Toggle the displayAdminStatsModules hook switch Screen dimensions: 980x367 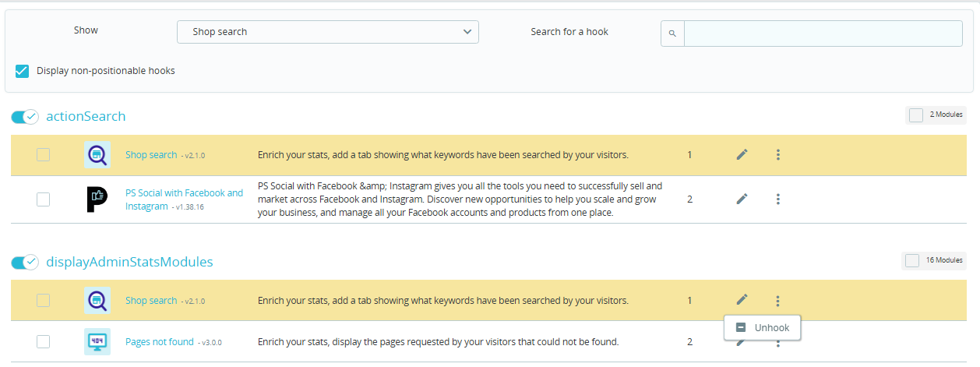tap(25, 263)
